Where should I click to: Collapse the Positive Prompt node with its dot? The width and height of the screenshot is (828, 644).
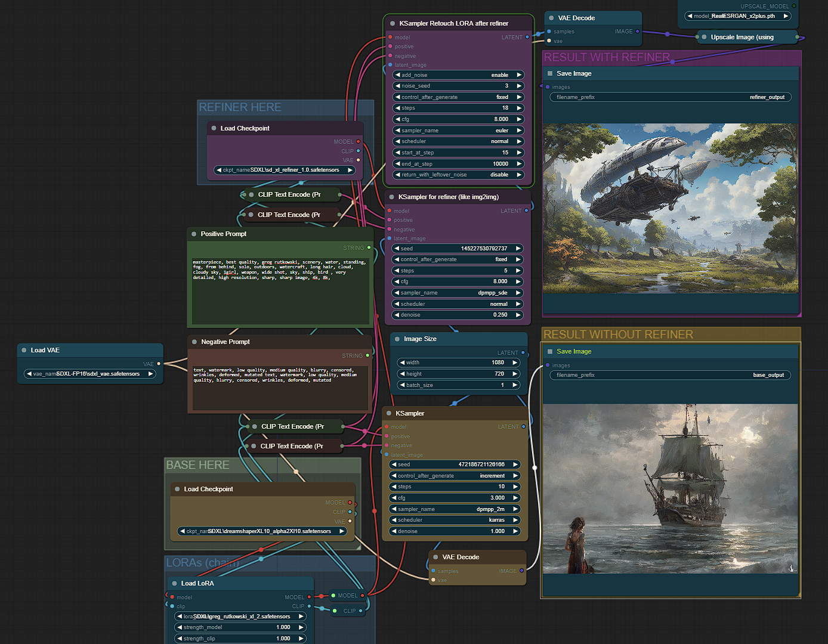pyautogui.click(x=194, y=234)
